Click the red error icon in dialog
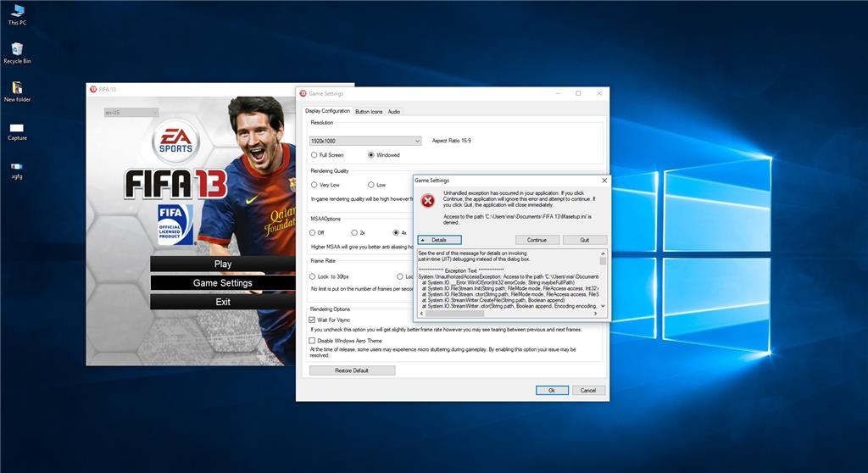 (x=428, y=201)
